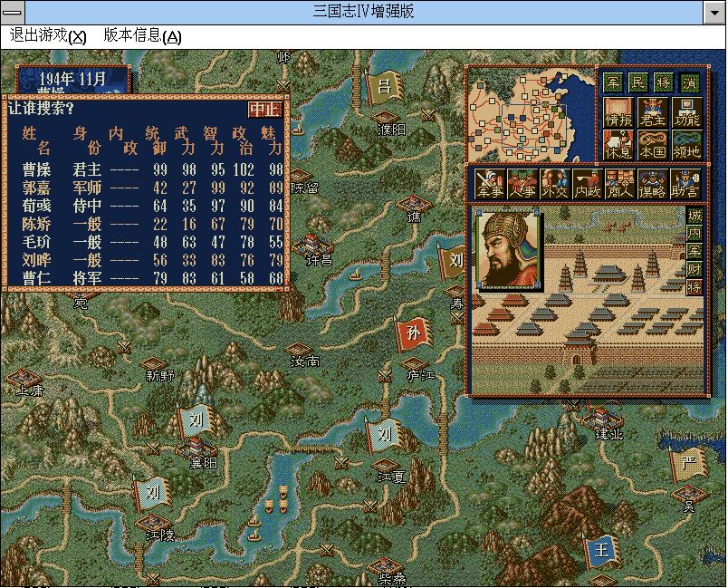The image size is (728, 588).
Task: Select the 上庸 city icon
Action: [x=23, y=377]
